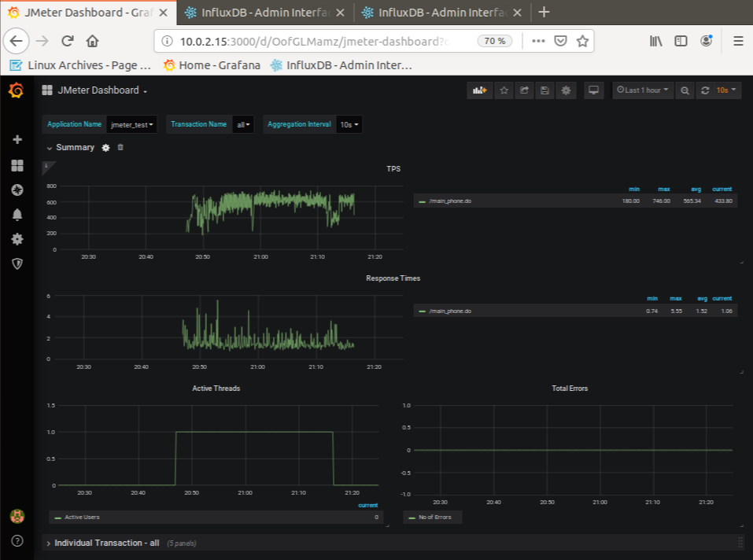
Task: Open the Application Name jmeter_test dropdown
Action: click(131, 124)
